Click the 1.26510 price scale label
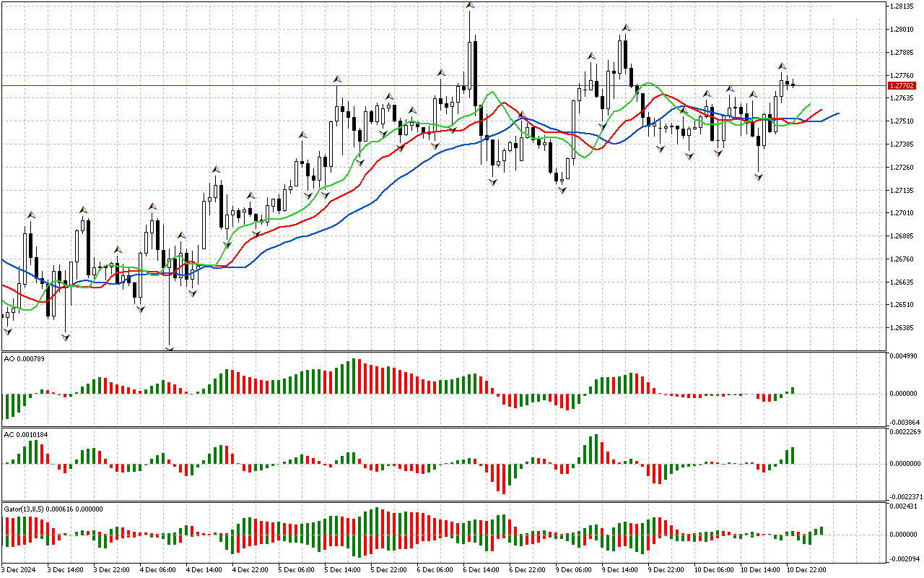924x578 pixels. (x=902, y=305)
